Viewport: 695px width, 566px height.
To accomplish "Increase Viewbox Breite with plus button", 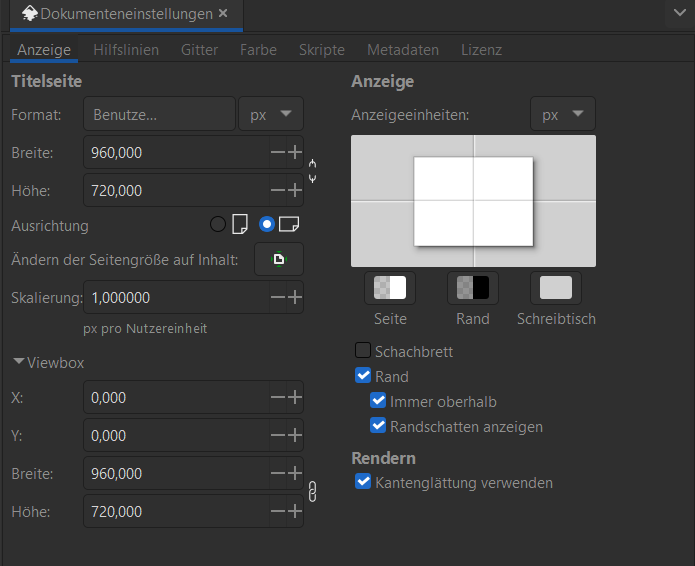I will (x=295, y=473).
